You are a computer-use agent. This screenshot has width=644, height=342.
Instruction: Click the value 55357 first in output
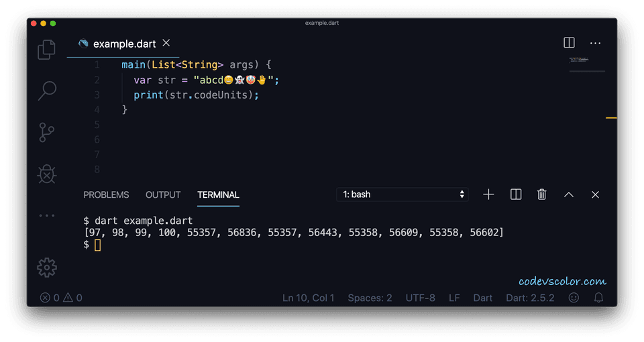[x=201, y=233]
